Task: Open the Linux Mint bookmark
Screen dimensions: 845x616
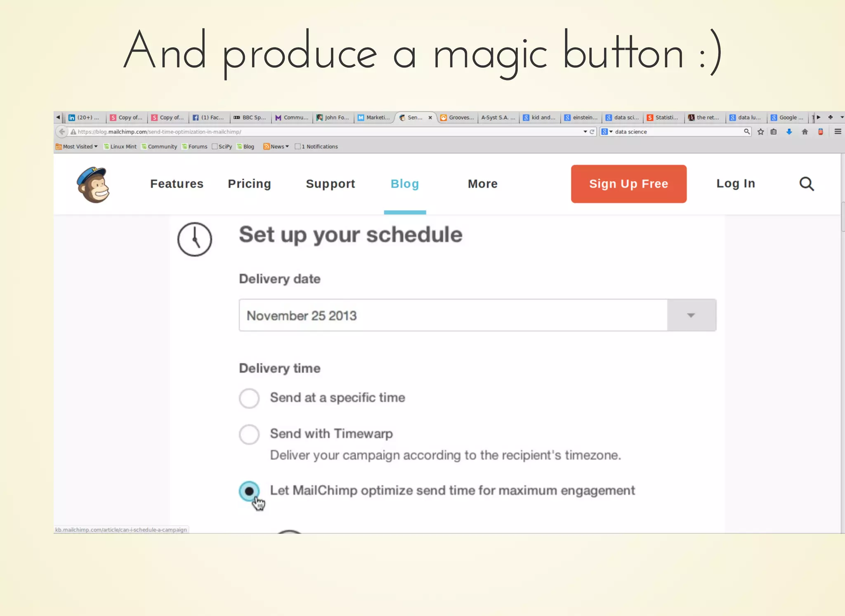Action: coord(120,146)
